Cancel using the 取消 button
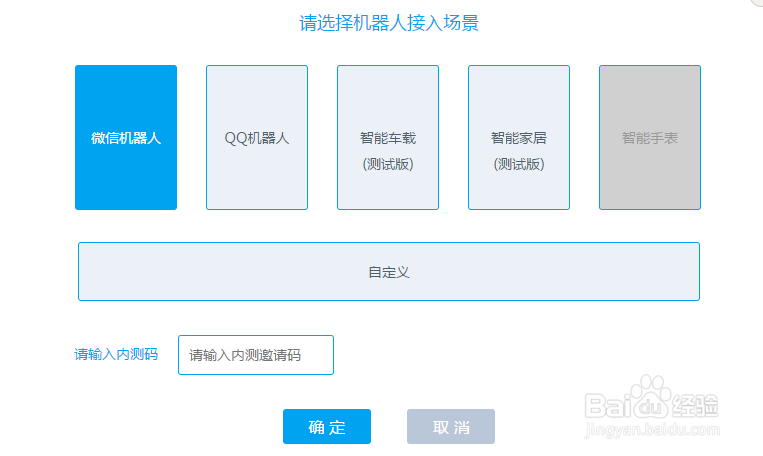Image resolution: width=763 pixels, height=456 pixels. [451, 426]
